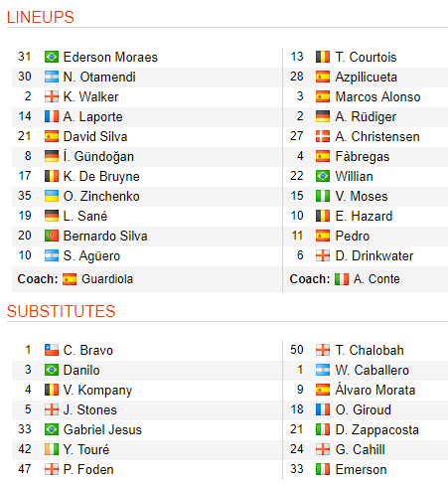Open K. De Bruyne player page
Image resolution: width=448 pixels, height=484 pixels.
[101, 176]
